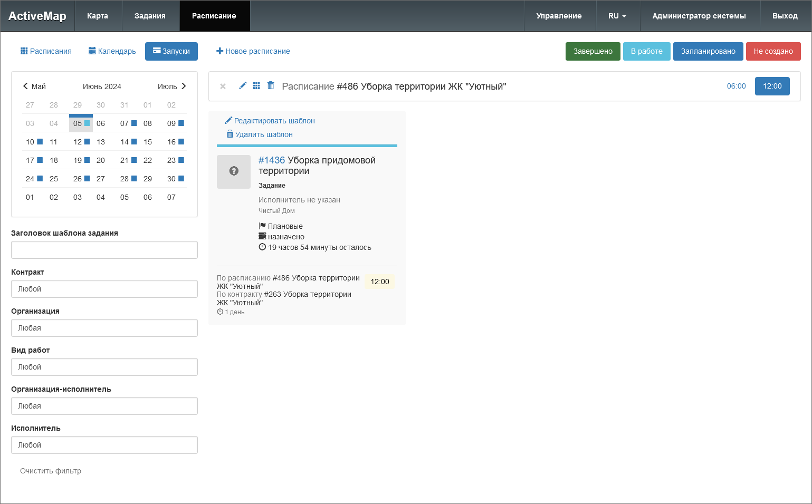This screenshot has width=812, height=504.
Task: Toggle the In Progress status filter
Action: click(x=646, y=51)
